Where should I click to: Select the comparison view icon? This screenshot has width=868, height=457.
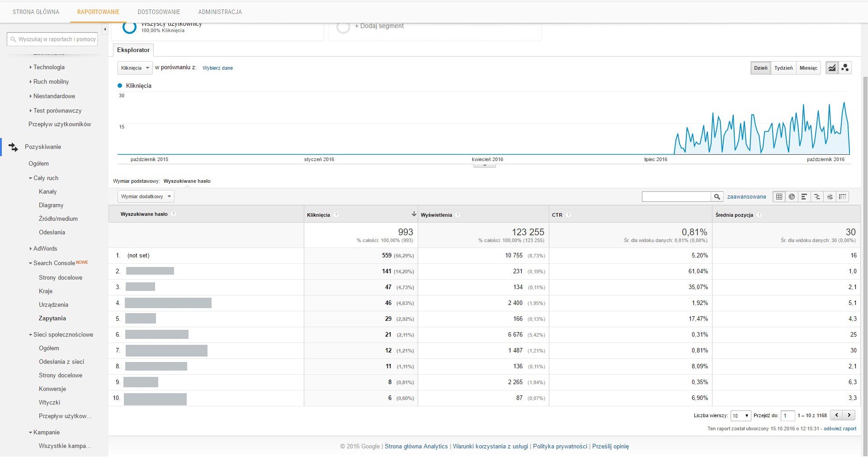click(817, 196)
